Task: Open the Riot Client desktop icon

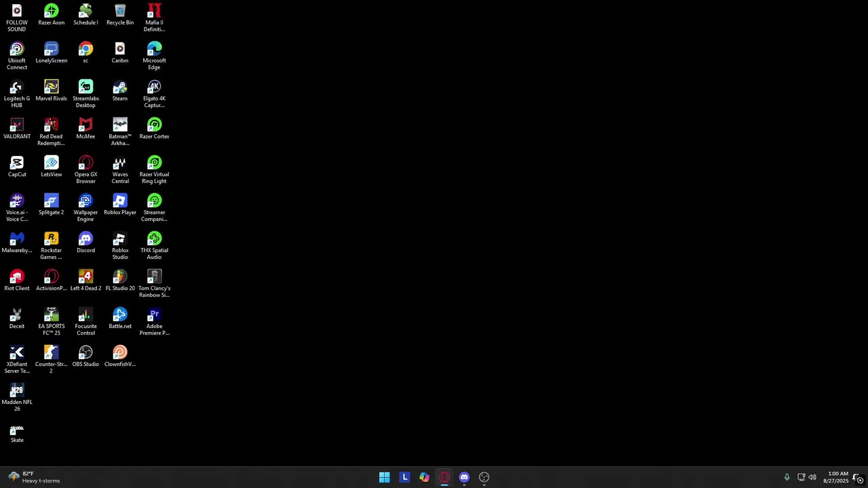Action: pyautogui.click(x=17, y=281)
